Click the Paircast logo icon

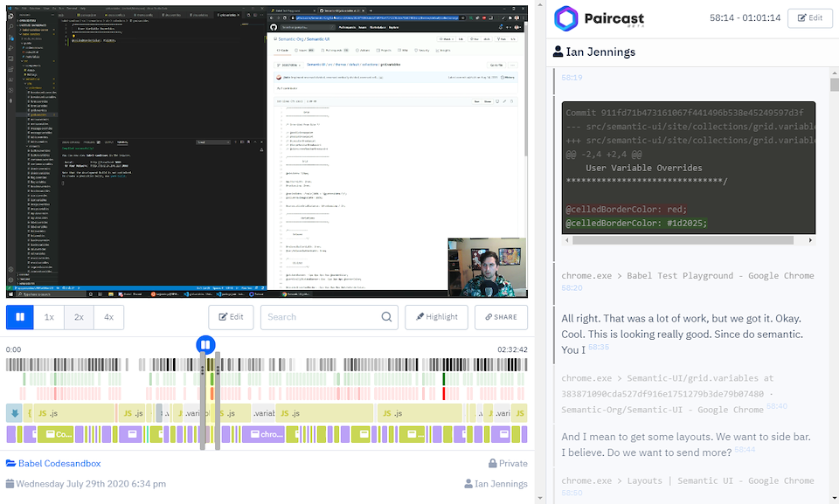pos(567,18)
